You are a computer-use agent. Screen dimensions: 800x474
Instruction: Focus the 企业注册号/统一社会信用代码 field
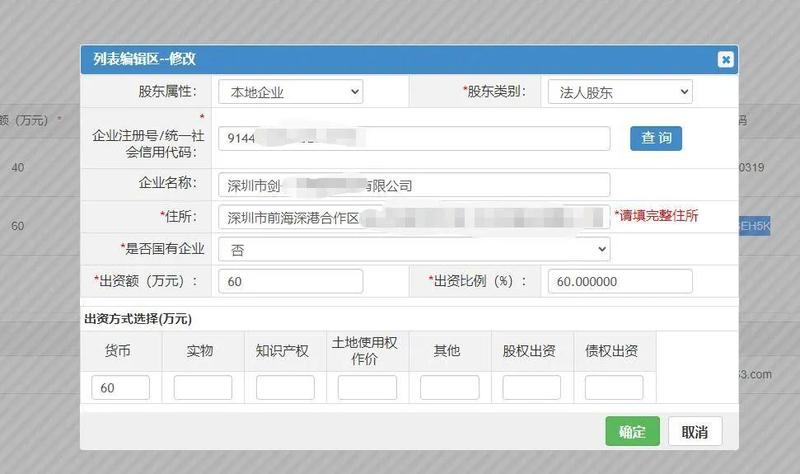(x=414, y=138)
